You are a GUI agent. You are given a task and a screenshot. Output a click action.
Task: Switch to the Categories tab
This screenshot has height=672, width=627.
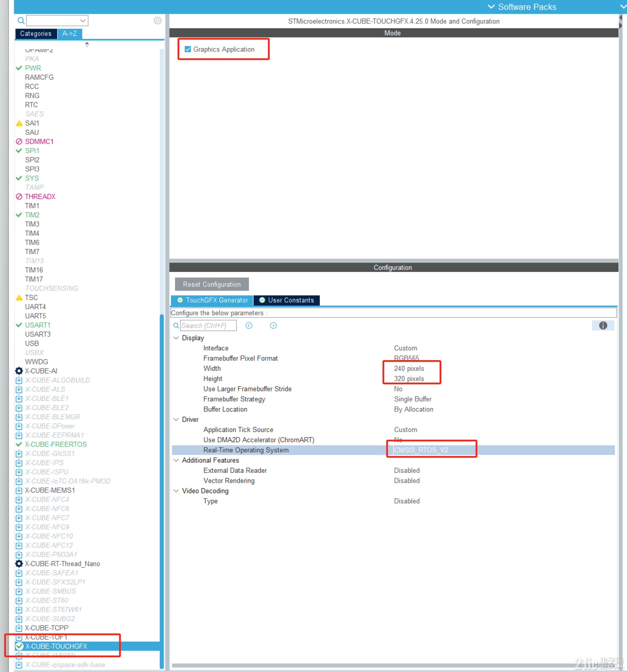pos(36,34)
